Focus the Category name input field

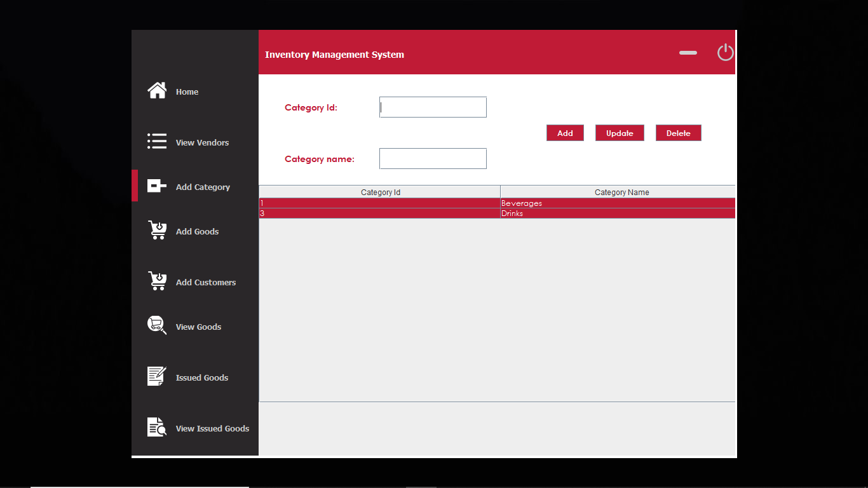pos(433,159)
